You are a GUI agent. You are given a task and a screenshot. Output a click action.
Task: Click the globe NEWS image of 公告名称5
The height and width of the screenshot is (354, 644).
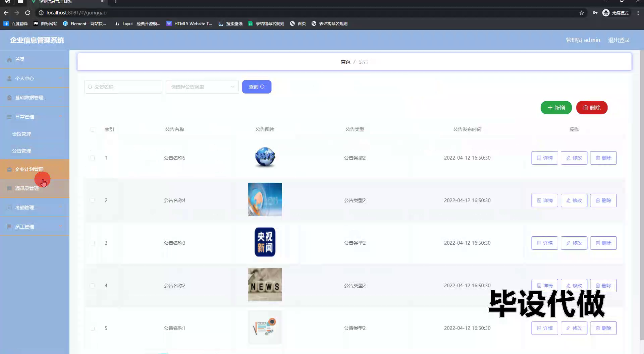265,157
